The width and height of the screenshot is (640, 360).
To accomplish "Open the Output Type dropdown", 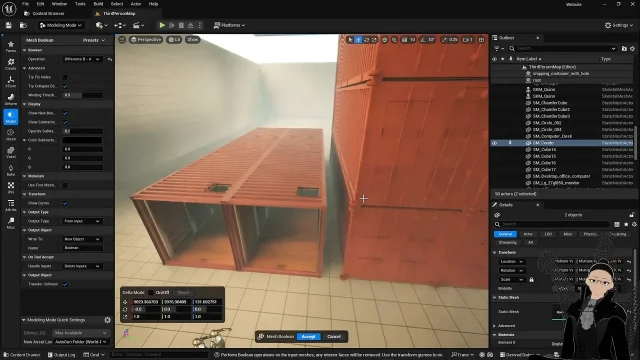I will click(x=82, y=221).
